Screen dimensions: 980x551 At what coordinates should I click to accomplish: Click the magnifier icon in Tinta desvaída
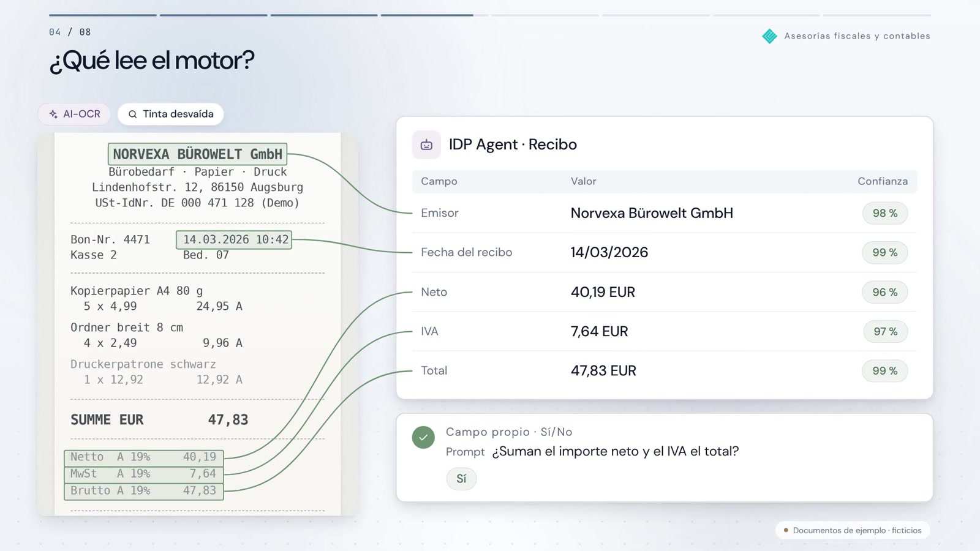point(132,114)
